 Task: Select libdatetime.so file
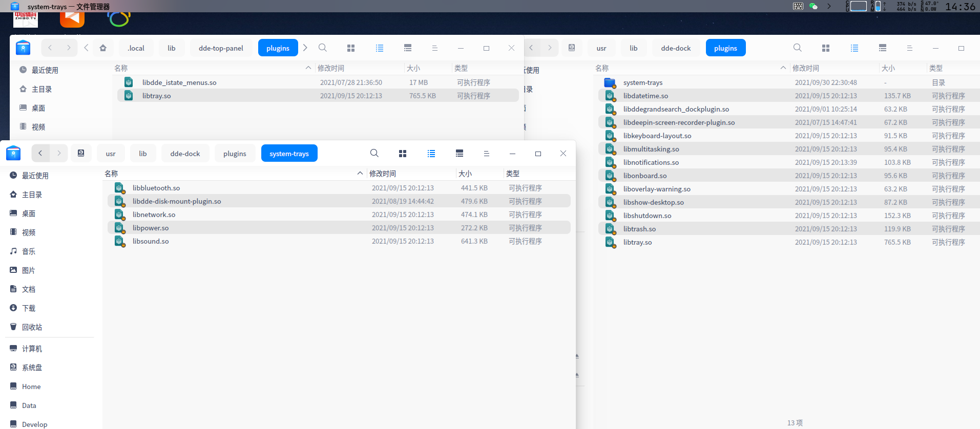point(789,96)
